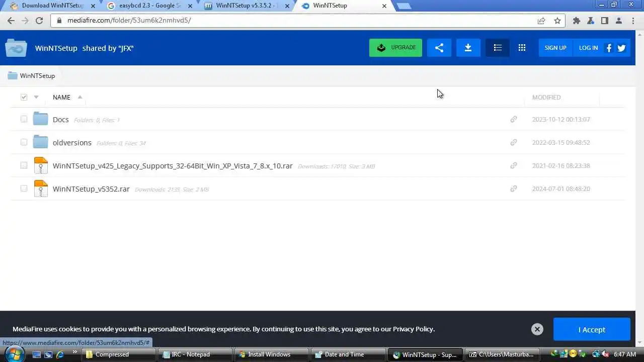Click the Sign Up link
644x362 pixels.
[555, 48]
